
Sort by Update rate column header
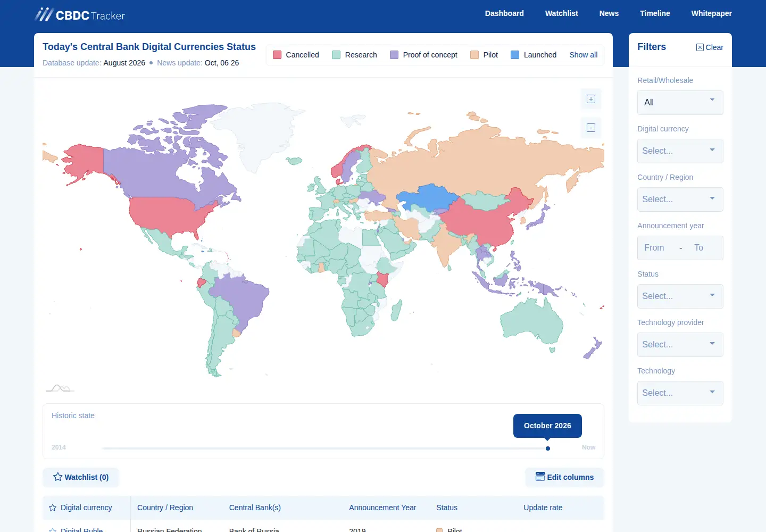click(x=543, y=508)
